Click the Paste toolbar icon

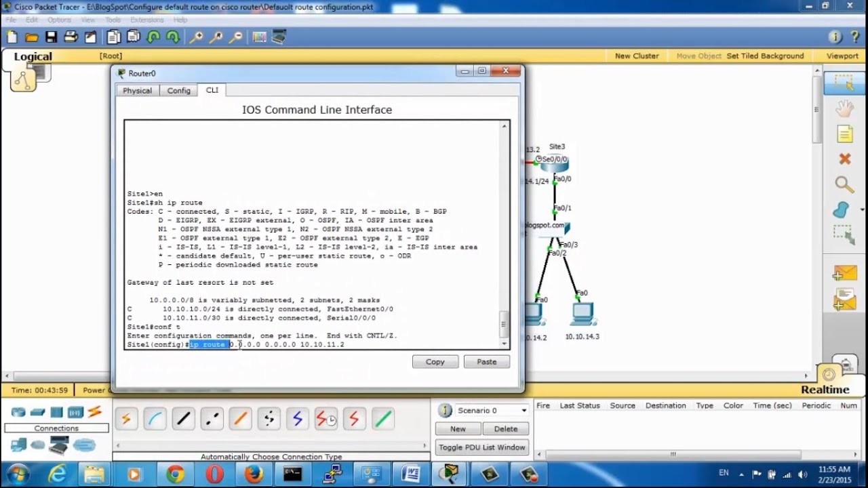tap(133, 37)
